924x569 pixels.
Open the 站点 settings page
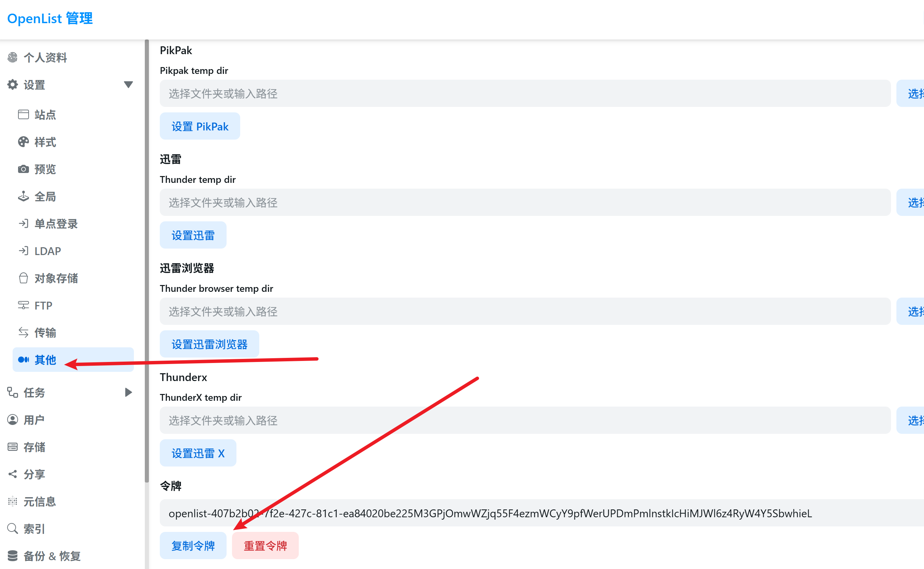click(x=45, y=115)
